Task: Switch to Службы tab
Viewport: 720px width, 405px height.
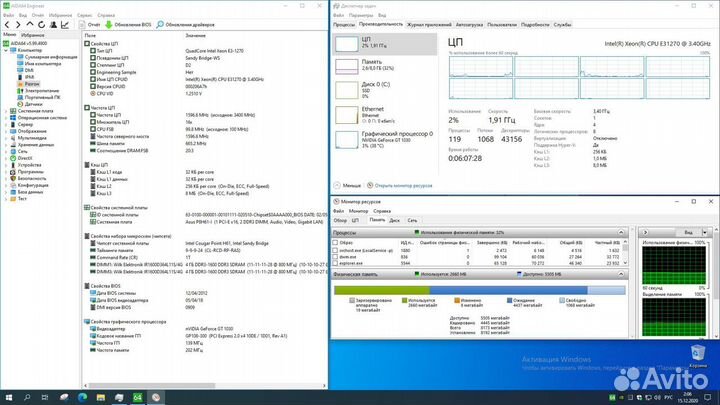Action: 562,25
